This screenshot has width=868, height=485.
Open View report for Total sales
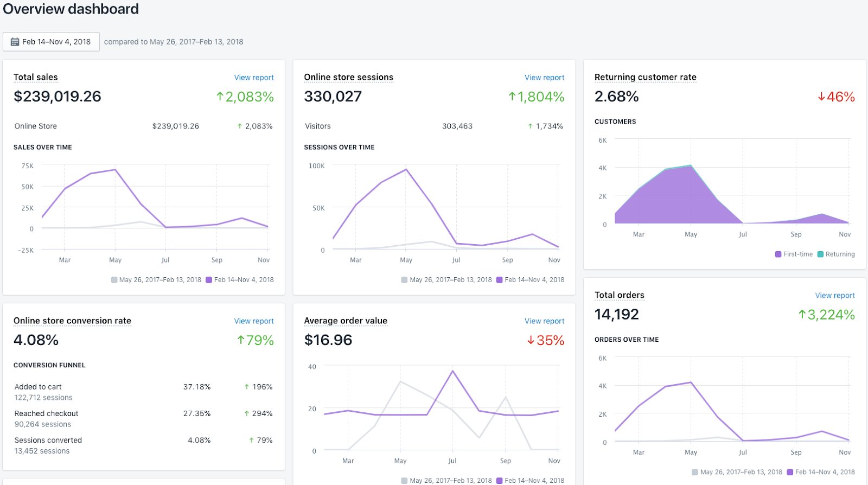(254, 78)
